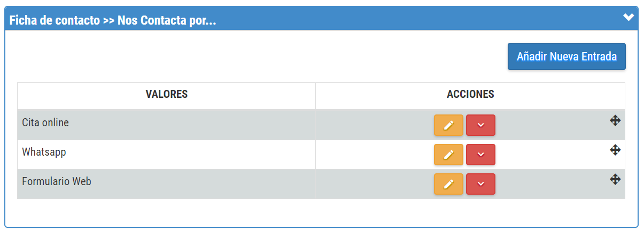The image size is (644, 230).
Task: Open the red dropdown for Cita online
Action: (480, 125)
